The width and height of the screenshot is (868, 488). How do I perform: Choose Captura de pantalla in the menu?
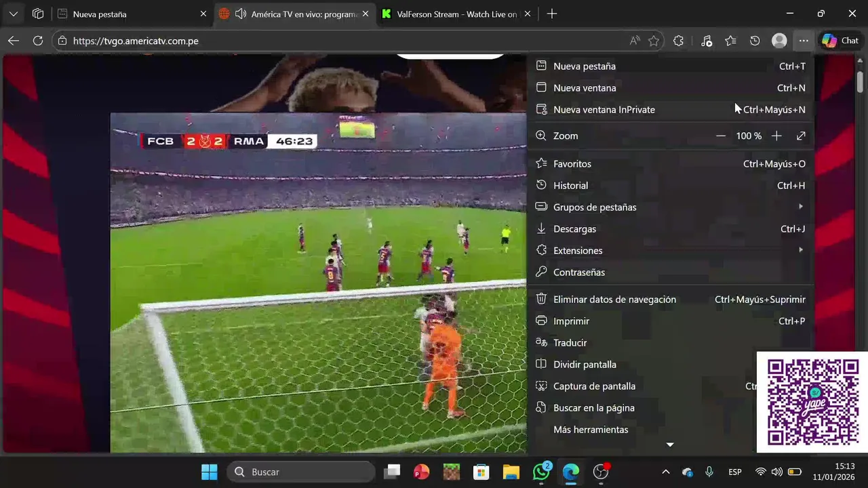(x=644, y=386)
